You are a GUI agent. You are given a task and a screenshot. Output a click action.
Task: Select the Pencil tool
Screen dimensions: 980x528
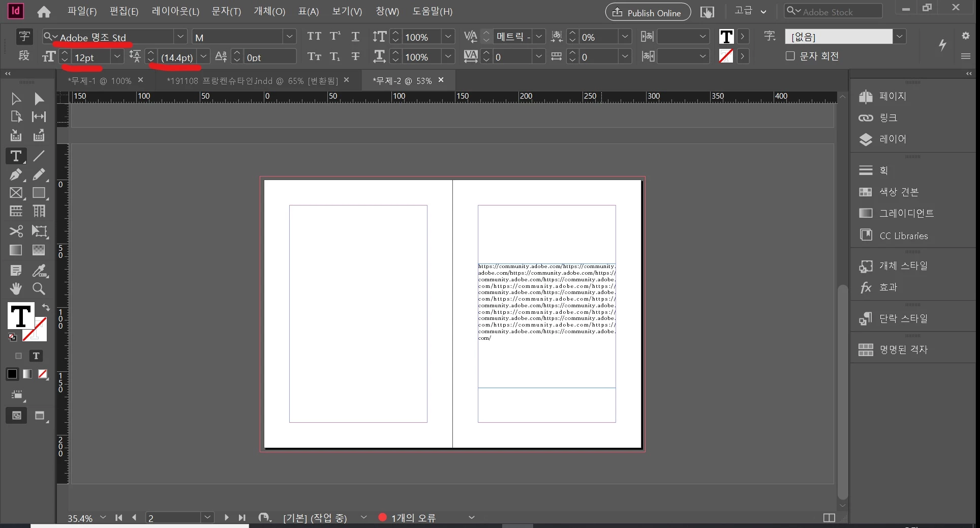(39, 174)
